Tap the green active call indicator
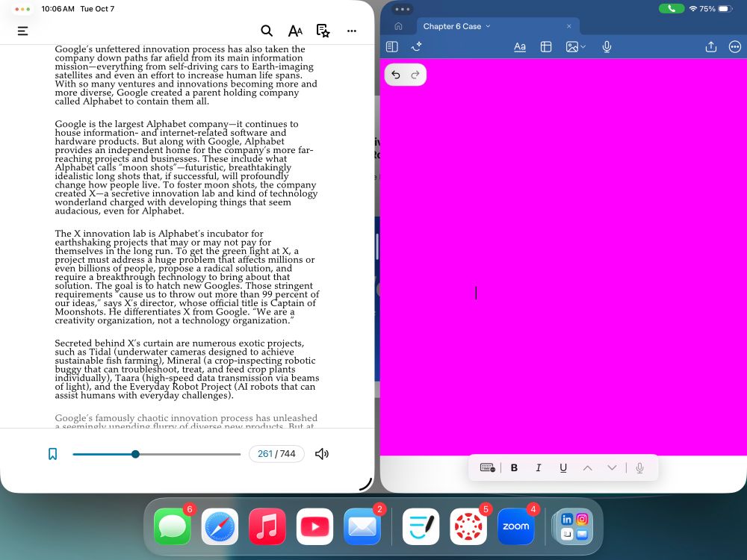This screenshot has width=747, height=560. tap(672, 8)
